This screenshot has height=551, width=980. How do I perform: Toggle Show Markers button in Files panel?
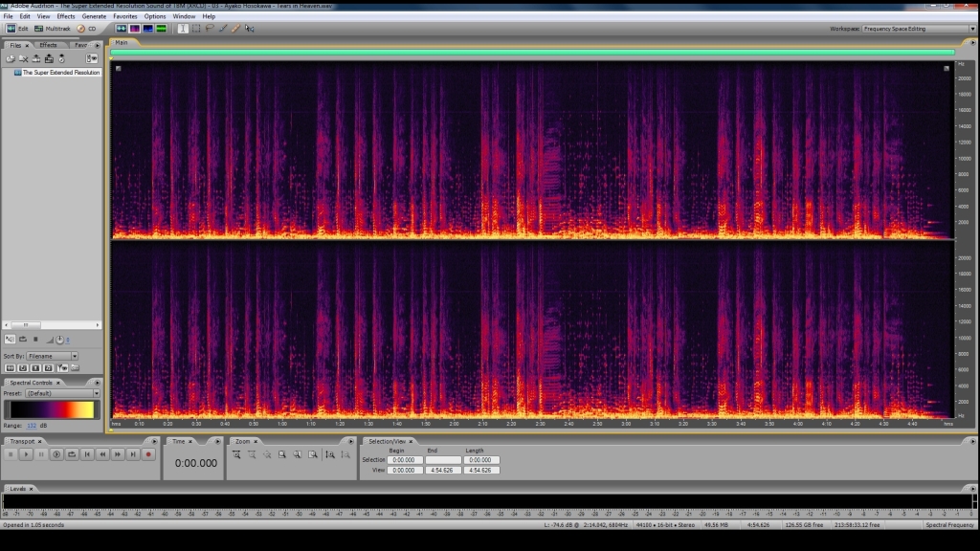tap(62, 368)
